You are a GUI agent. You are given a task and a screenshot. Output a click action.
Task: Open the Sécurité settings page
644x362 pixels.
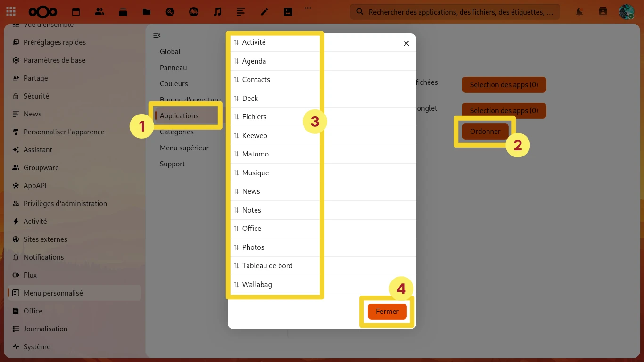[74, 96]
